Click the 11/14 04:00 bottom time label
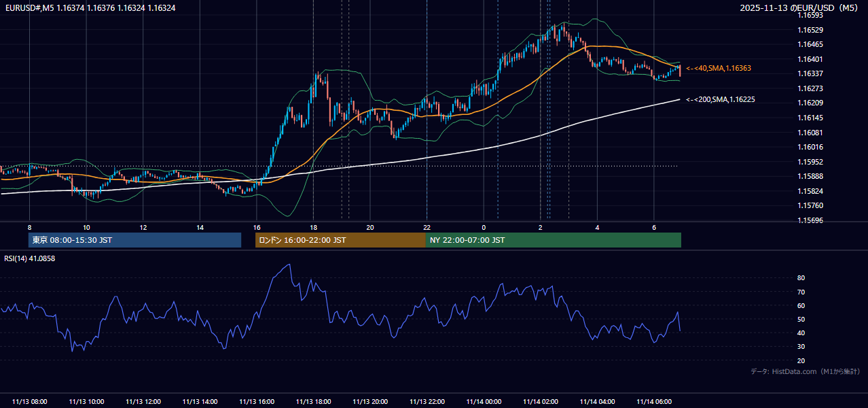 [x=597, y=402]
